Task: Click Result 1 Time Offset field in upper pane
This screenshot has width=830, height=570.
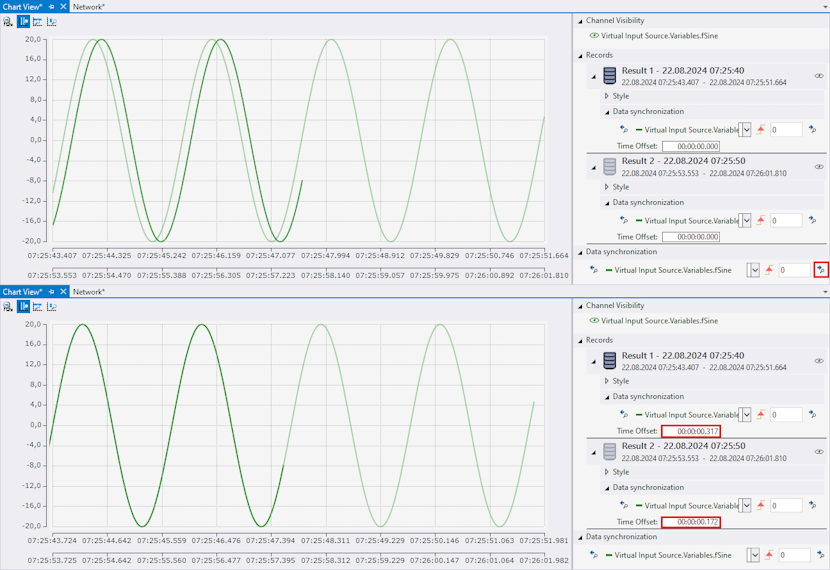Action: [691, 146]
